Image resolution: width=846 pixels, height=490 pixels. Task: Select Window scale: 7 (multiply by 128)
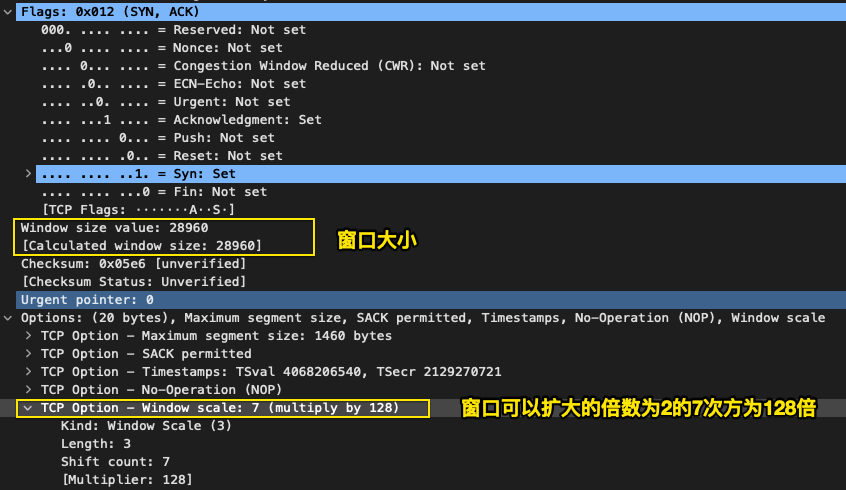pos(220,408)
